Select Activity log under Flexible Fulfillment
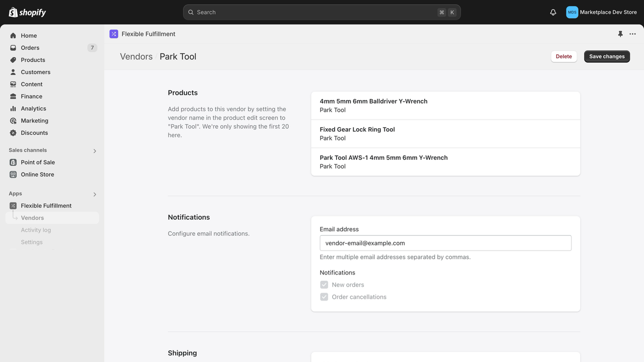This screenshot has width=644, height=362. 36,230
